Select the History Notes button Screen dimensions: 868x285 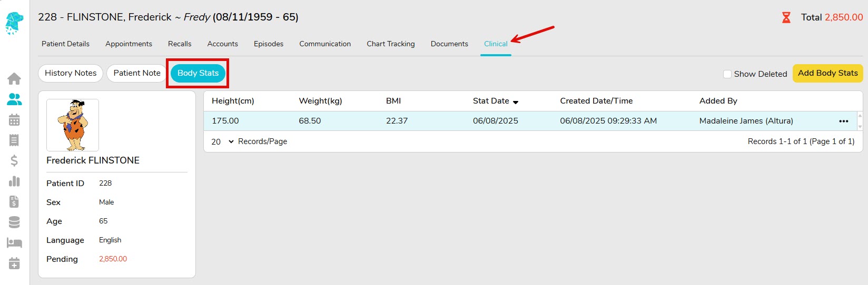71,73
